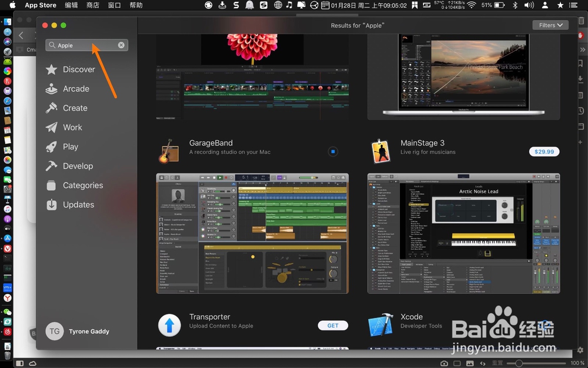Open Android Studio icon in Dock
Screen dimensions: 588x368
[x=7, y=61]
